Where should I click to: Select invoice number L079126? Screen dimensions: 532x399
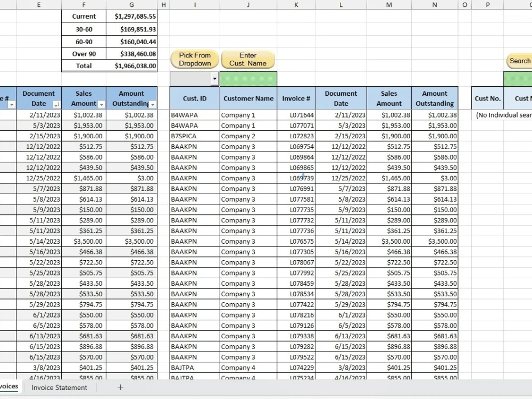296,326
